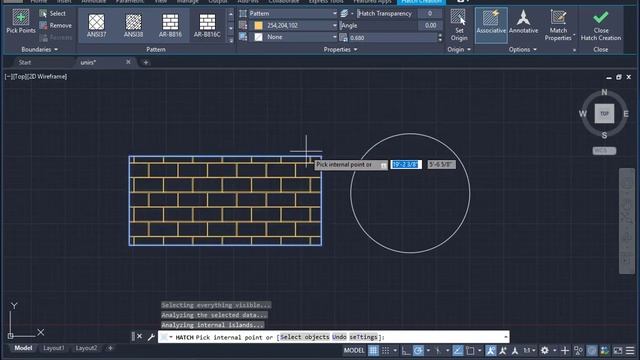Click Select boundary objects
This screenshot has width=640, height=360.
(x=53, y=13)
